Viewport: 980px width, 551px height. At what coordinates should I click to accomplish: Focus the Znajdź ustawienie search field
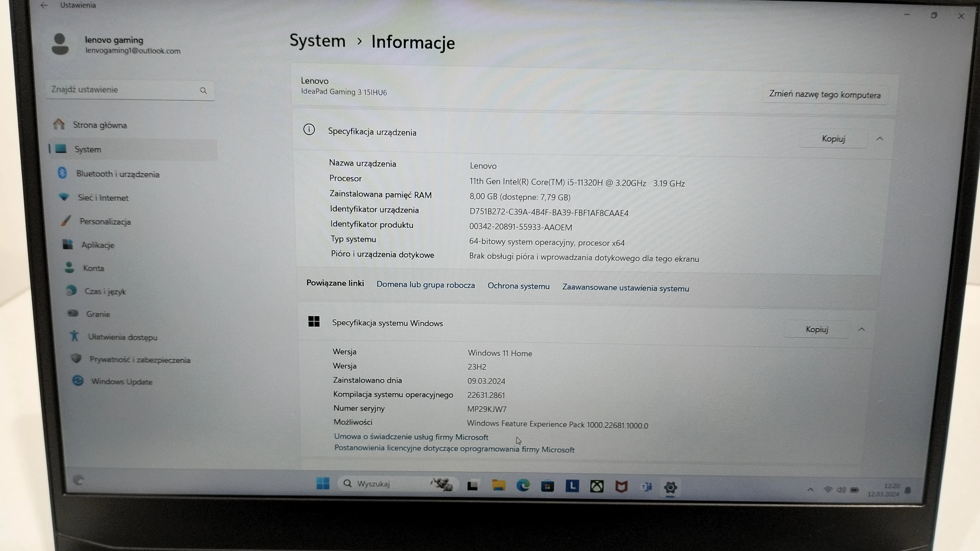coord(130,90)
